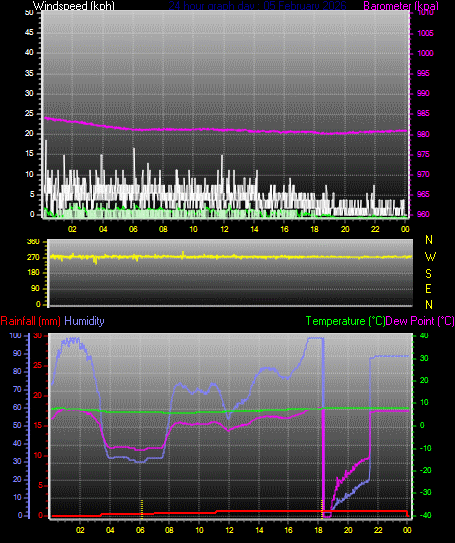Click the compass letter "S"
The image size is (455, 543).
pyautogui.click(x=428, y=274)
